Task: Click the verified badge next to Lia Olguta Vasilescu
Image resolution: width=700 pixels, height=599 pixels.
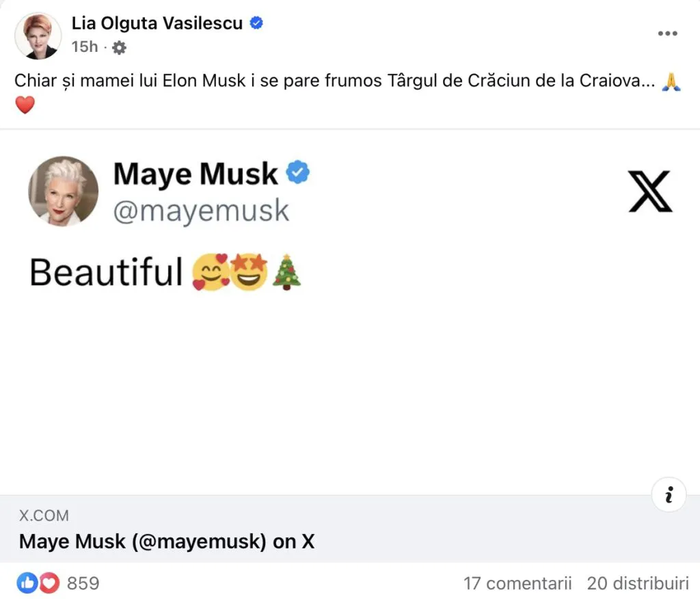Action: [256, 22]
